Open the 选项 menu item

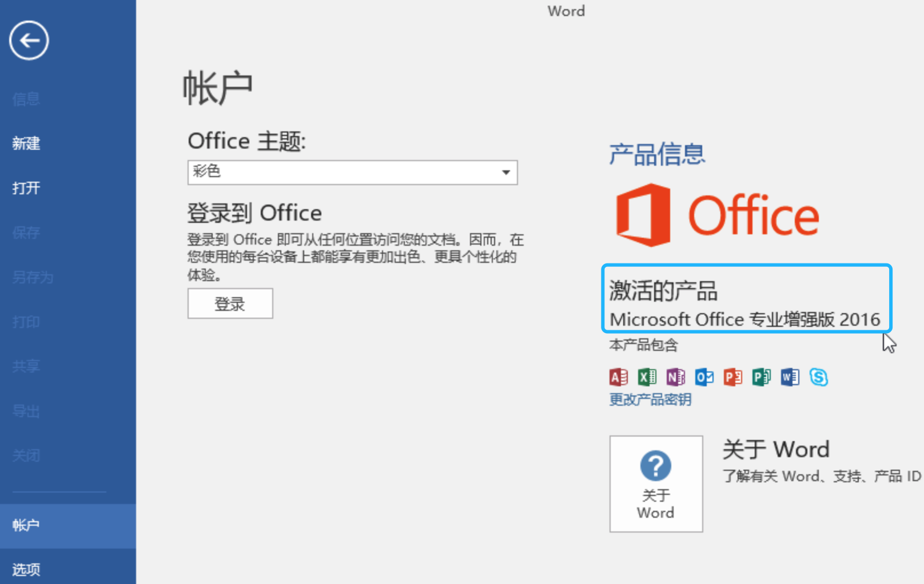26,569
